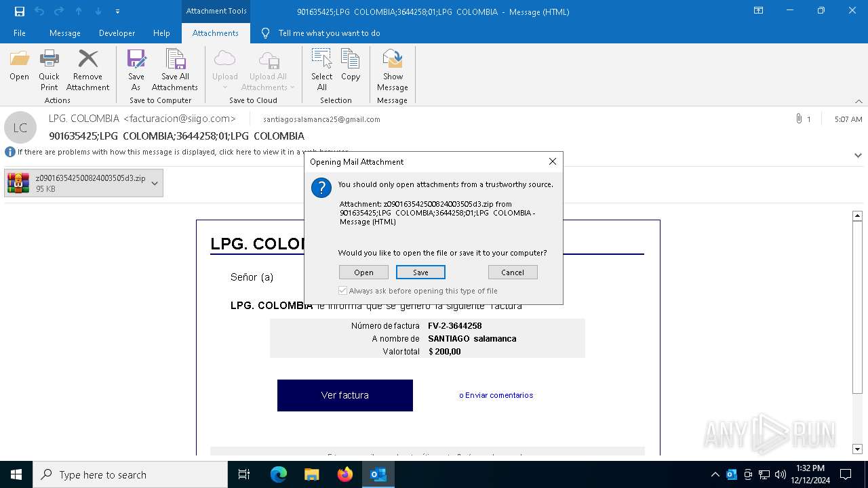
Task: Open the File tab
Action: (20, 33)
